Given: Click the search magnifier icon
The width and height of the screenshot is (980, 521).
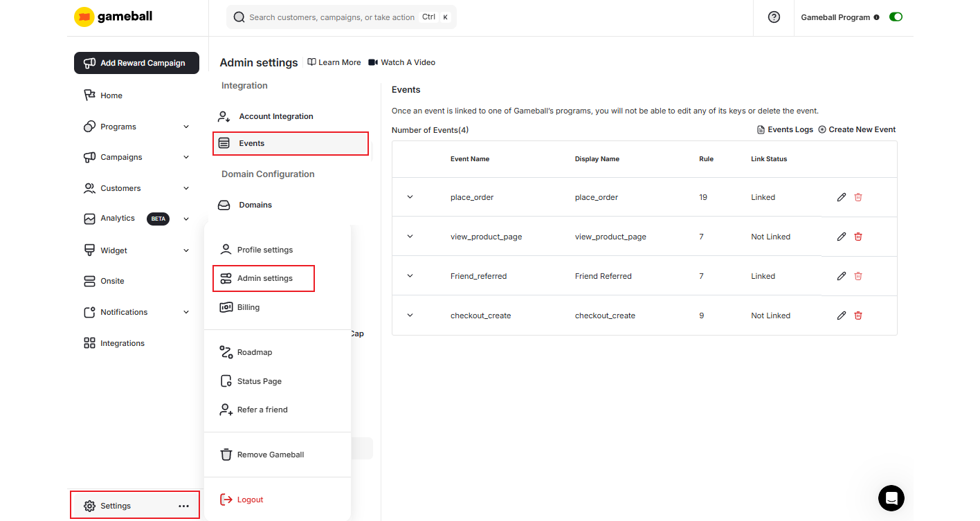Looking at the screenshot, I should (239, 16).
